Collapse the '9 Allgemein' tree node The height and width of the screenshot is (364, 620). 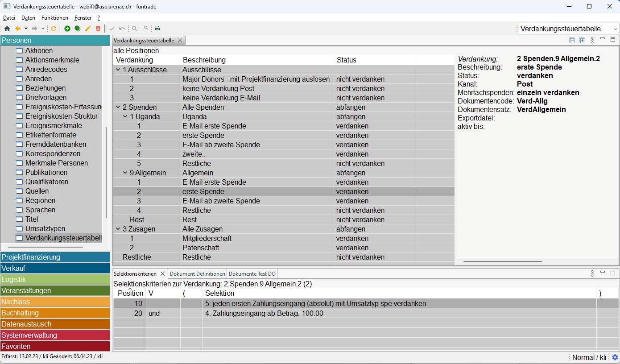click(x=125, y=173)
